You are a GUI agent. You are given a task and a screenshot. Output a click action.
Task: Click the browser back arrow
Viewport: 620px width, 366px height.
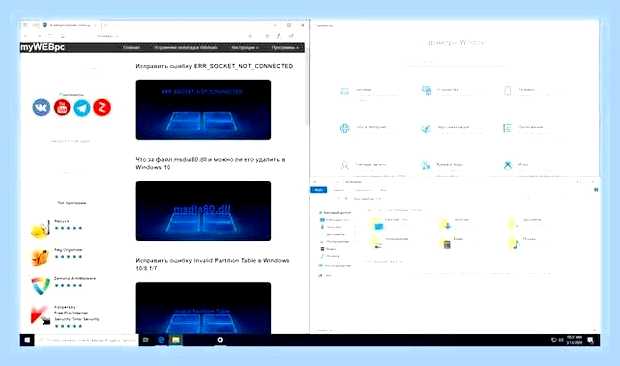click(26, 36)
